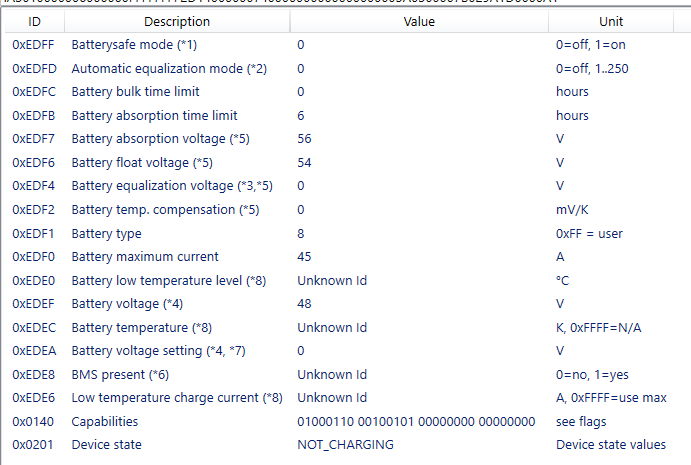The height and width of the screenshot is (465, 691).
Task: Select the Automatic equalization mode row
Action: coord(169,69)
